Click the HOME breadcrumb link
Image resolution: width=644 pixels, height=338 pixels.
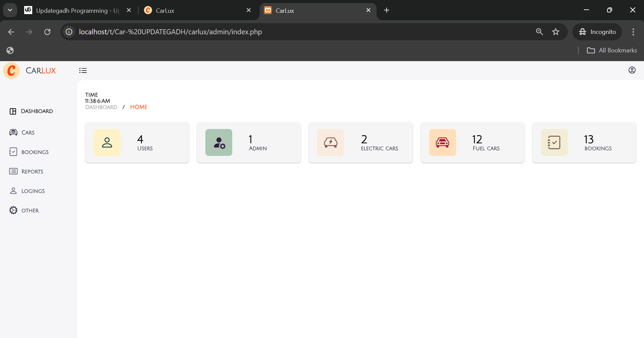(x=139, y=107)
